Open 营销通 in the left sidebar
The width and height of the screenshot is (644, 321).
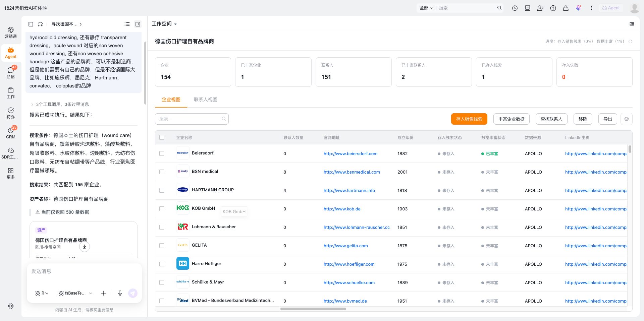point(11,33)
